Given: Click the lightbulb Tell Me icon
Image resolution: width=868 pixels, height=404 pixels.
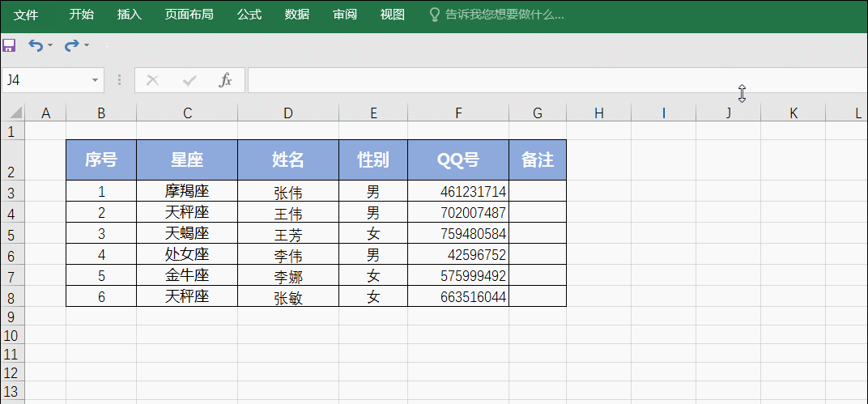Looking at the screenshot, I should pos(434,15).
